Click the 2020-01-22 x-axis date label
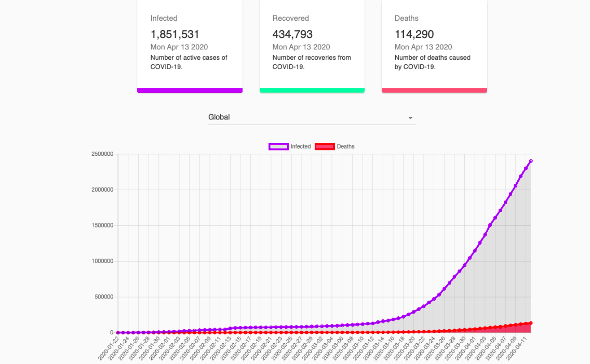 [x=108, y=349]
